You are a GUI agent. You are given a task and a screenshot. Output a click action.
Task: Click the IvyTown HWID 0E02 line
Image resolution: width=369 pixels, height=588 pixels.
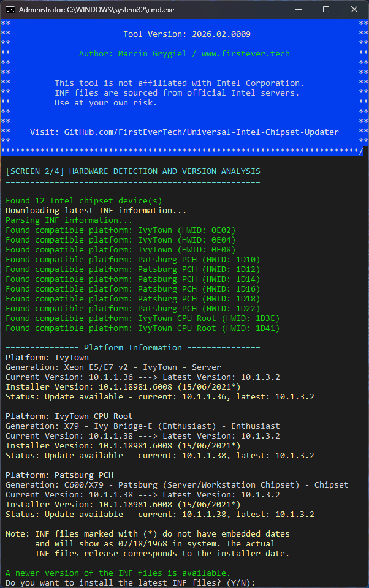click(x=120, y=230)
